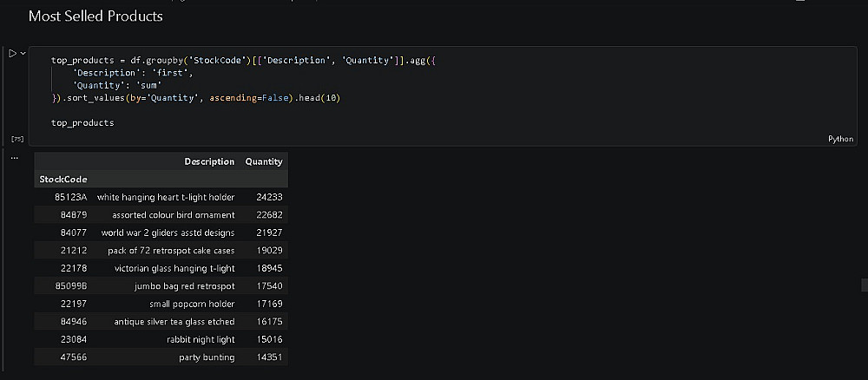The width and height of the screenshot is (868, 380).
Task: Click the small popcorn holder description
Action: (x=191, y=304)
